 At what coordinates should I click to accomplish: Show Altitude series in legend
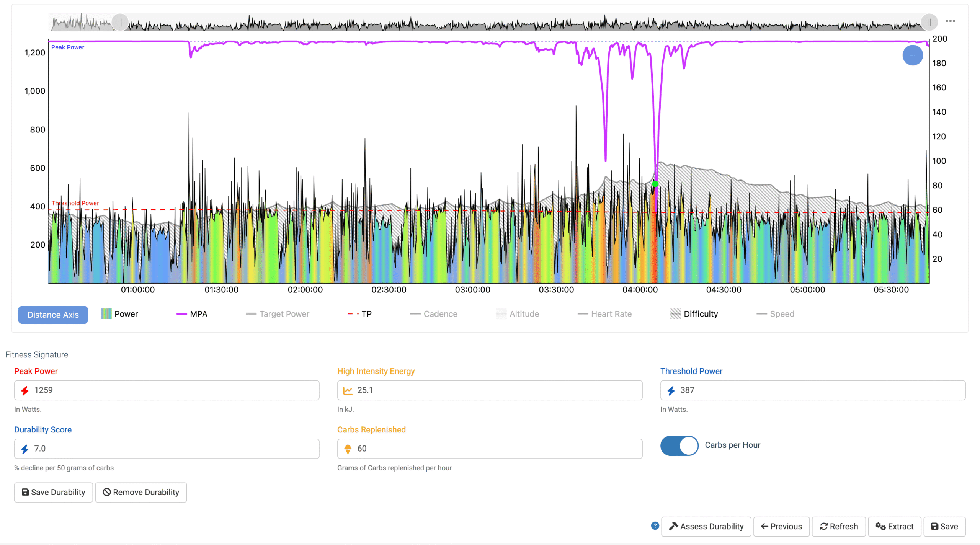tap(518, 314)
